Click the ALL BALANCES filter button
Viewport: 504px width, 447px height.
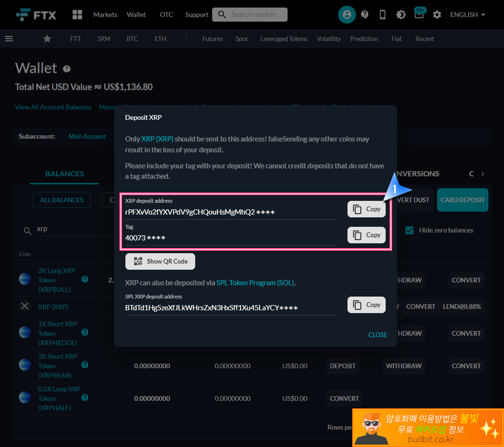[x=62, y=200]
